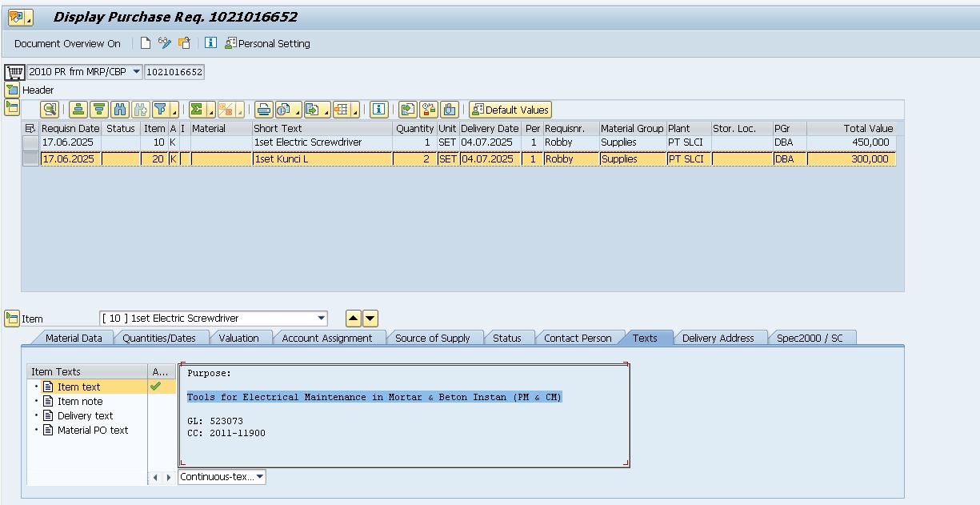Click Document Overview On button

tap(67, 43)
